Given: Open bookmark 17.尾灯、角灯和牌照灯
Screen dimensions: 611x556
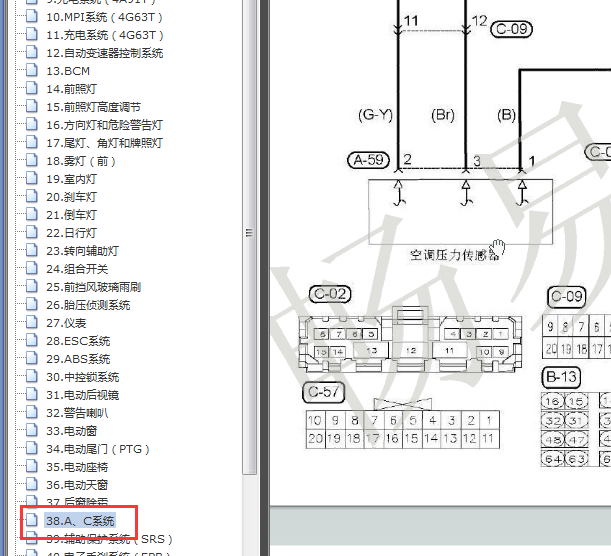Looking at the screenshot, I should pyautogui.click(x=104, y=143).
